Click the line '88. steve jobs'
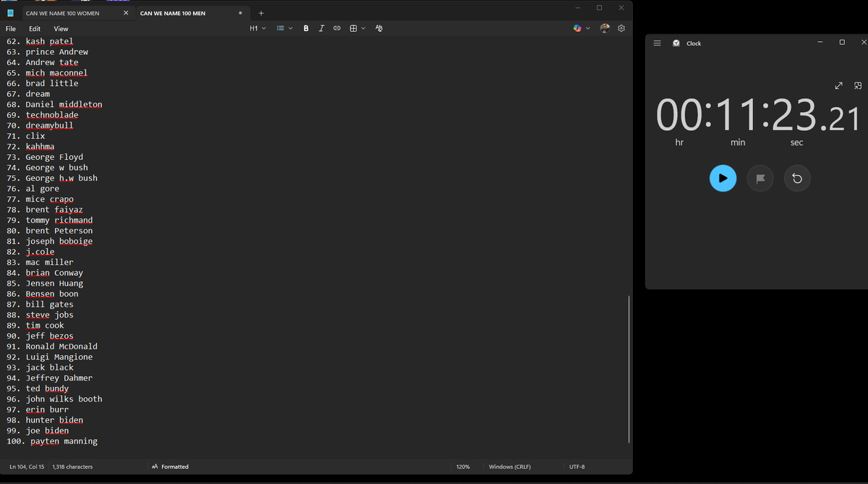Image resolution: width=868 pixels, height=484 pixels. click(x=40, y=315)
